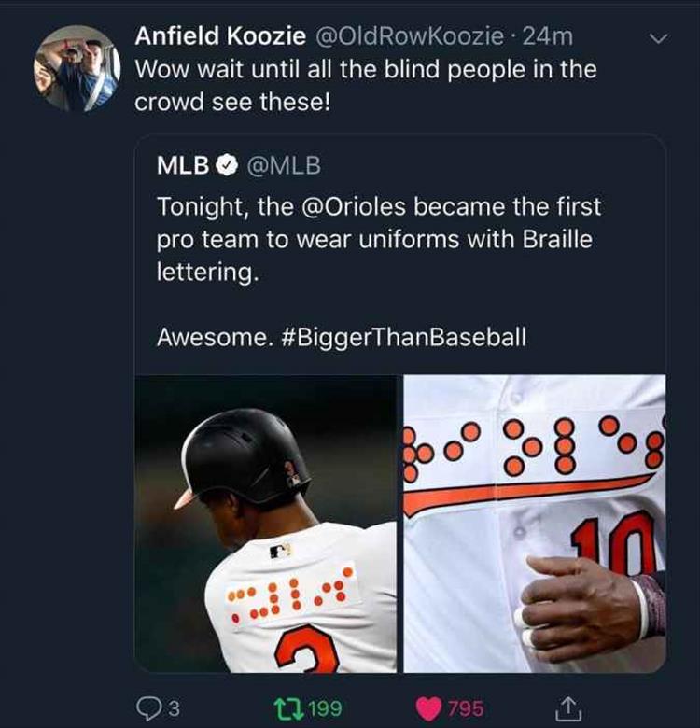Click the 199 retweet count
This screenshot has height=728, width=700.
tap(324, 708)
